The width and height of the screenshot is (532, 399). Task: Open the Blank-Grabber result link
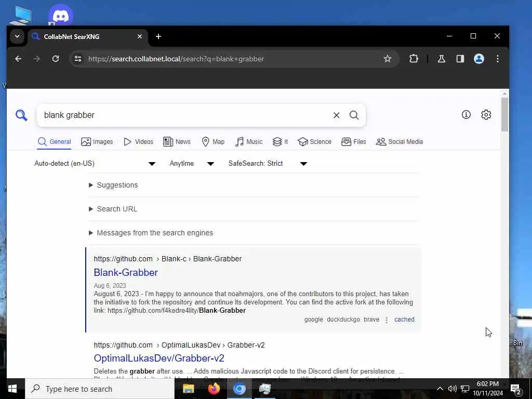click(x=126, y=272)
